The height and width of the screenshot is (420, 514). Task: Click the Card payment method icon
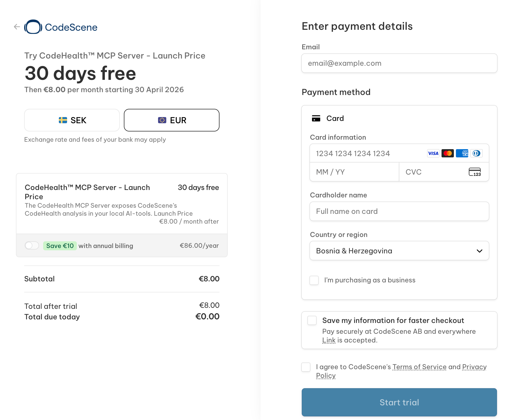316,118
